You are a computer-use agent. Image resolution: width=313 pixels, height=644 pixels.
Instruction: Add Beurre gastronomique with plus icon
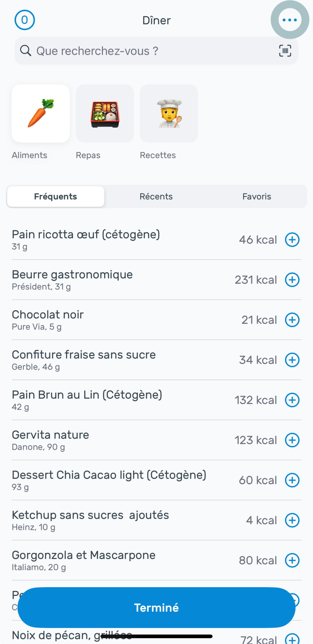(292, 280)
